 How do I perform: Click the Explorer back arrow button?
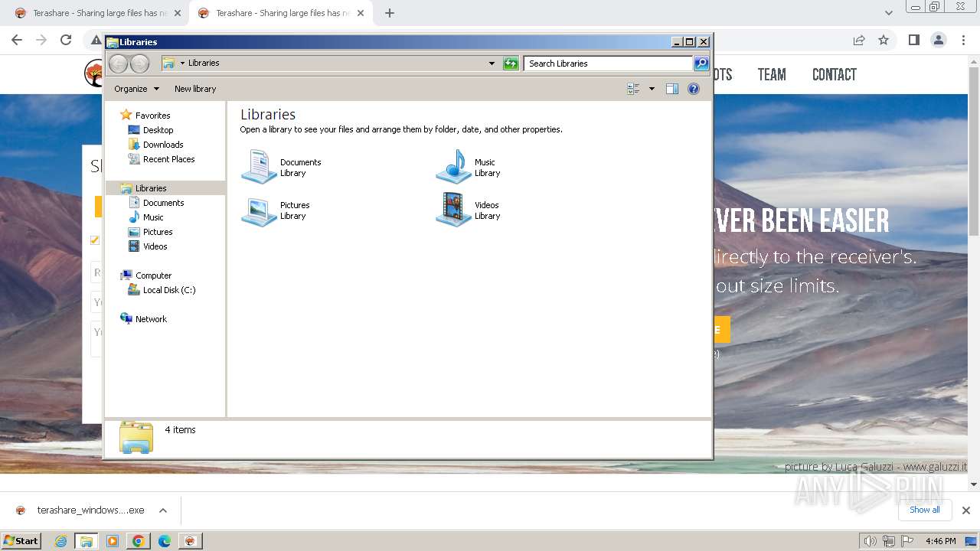point(118,64)
